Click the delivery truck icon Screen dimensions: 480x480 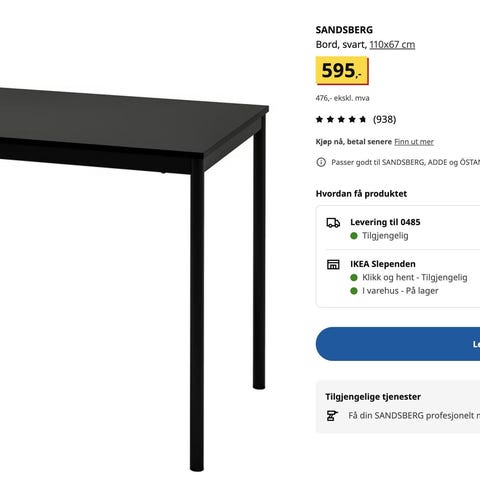[333, 223]
